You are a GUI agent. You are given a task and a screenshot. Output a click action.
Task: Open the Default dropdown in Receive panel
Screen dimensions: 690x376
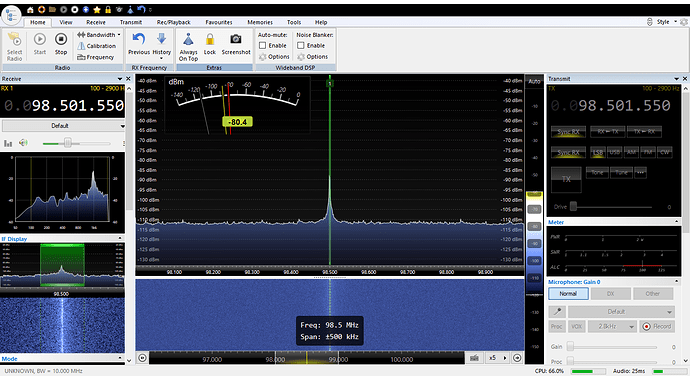63,125
